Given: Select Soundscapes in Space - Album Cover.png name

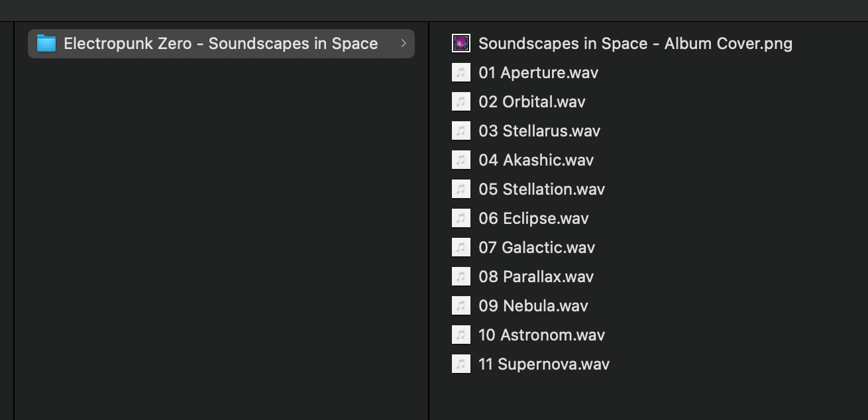Looking at the screenshot, I should tap(635, 44).
